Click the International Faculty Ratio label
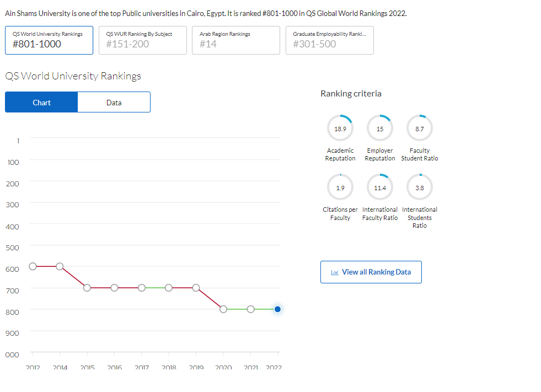This screenshot has width=541, height=392. pos(380,213)
